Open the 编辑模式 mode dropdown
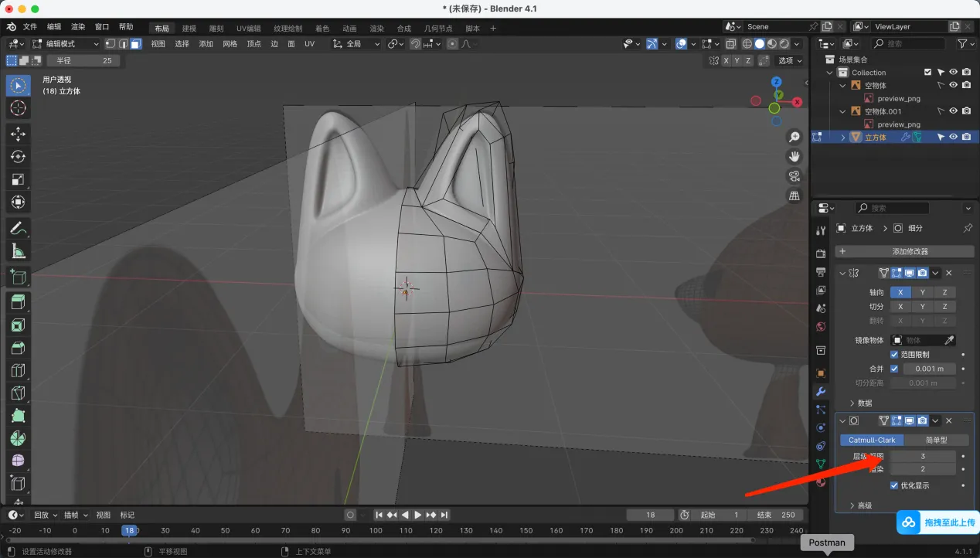 coord(66,44)
